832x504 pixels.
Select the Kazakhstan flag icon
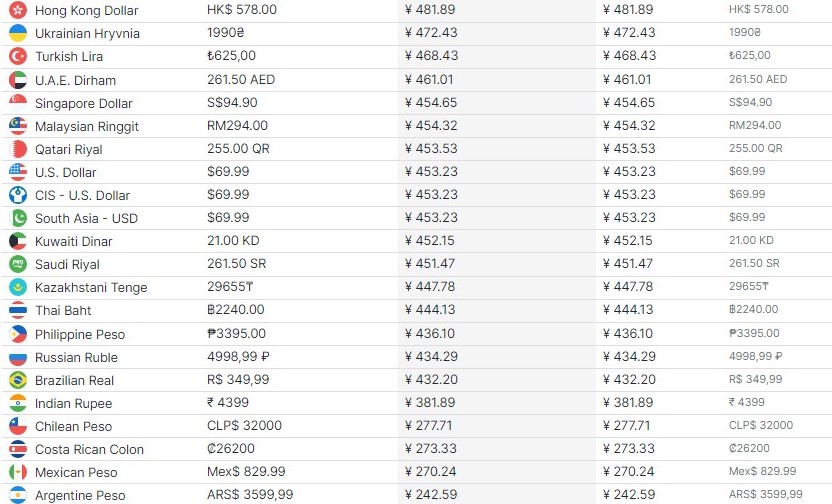pyautogui.click(x=18, y=287)
